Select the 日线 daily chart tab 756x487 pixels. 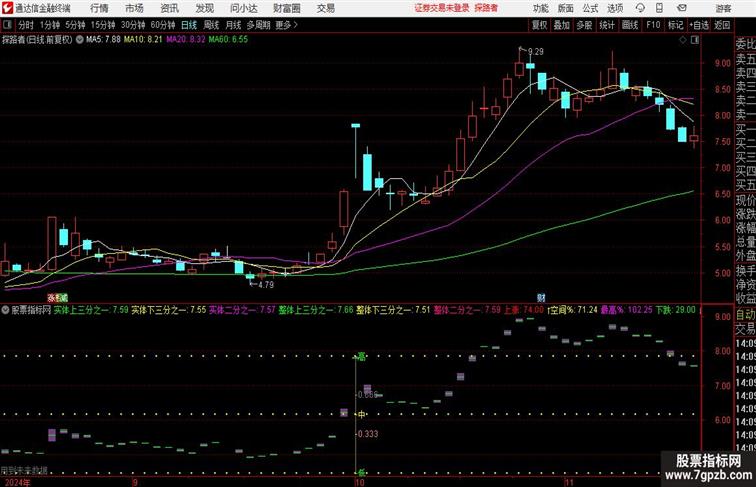point(189,25)
